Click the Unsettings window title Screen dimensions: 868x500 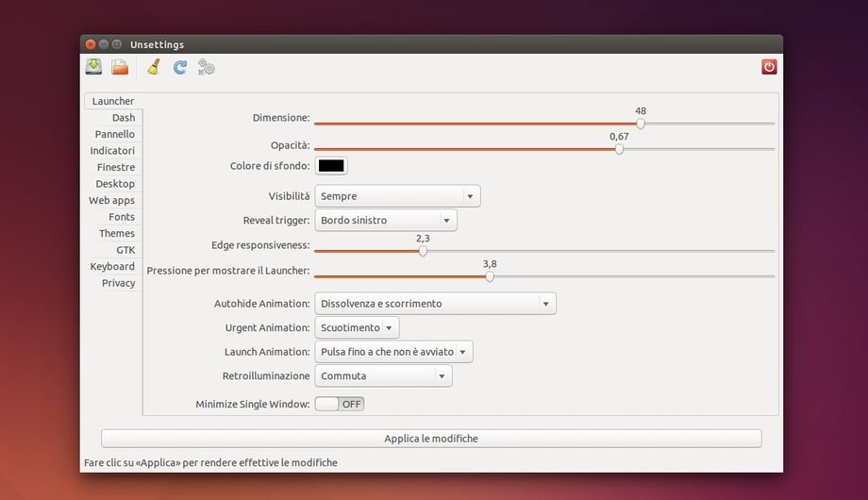(x=157, y=44)
